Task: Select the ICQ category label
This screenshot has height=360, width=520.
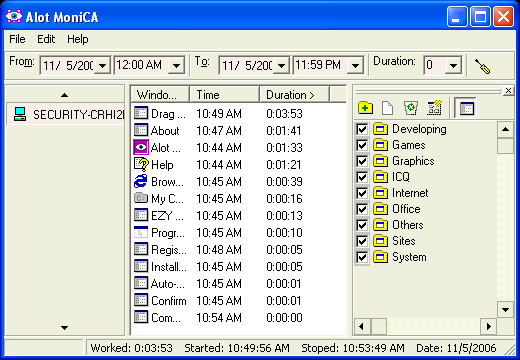Action: click(401, 177)
